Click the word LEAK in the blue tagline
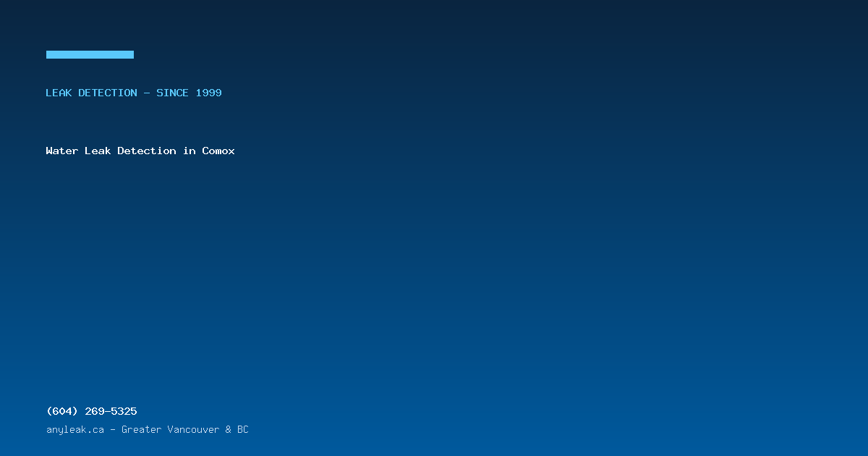Image resolution: width=868 pixels, height=456 pixels. point(59,93)
